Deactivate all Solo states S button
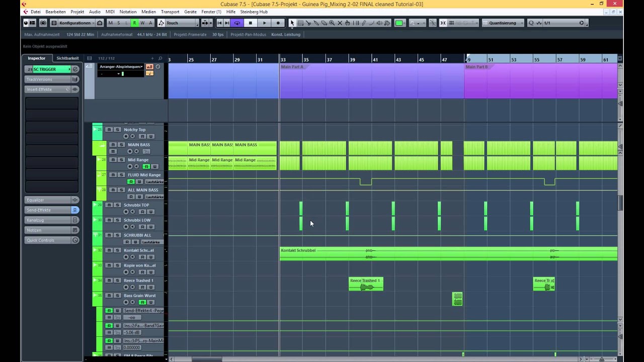 click(x=119, y=23)
